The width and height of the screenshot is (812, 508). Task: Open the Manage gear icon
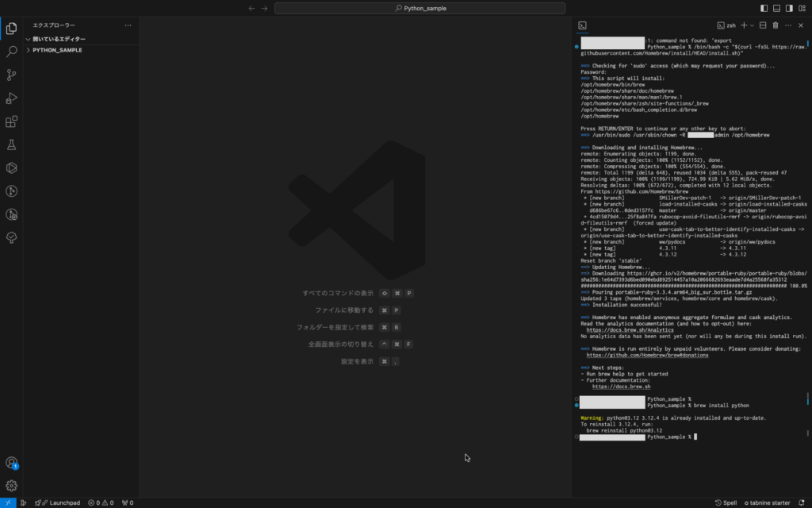11,485
